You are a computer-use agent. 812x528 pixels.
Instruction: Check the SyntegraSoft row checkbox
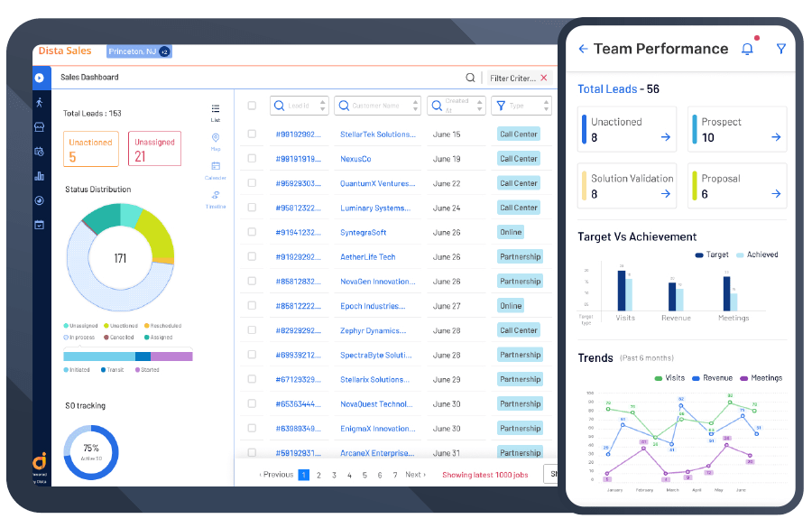pos(252,232)
